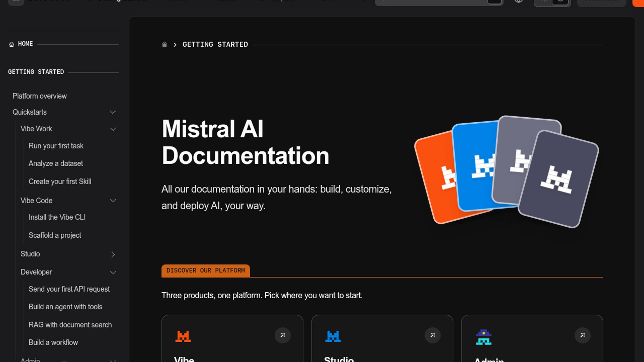
Task: Open "RAG with document search" guide
Action: click(70, 325)
